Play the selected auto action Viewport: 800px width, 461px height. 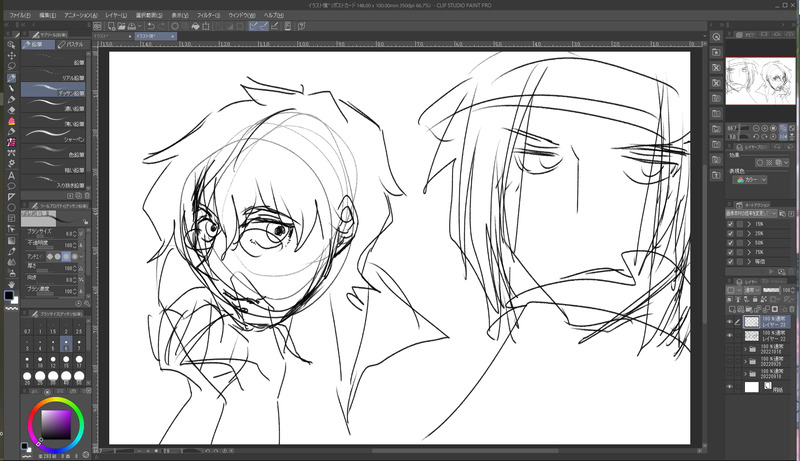pyautogui.click(x=771, y=272)
